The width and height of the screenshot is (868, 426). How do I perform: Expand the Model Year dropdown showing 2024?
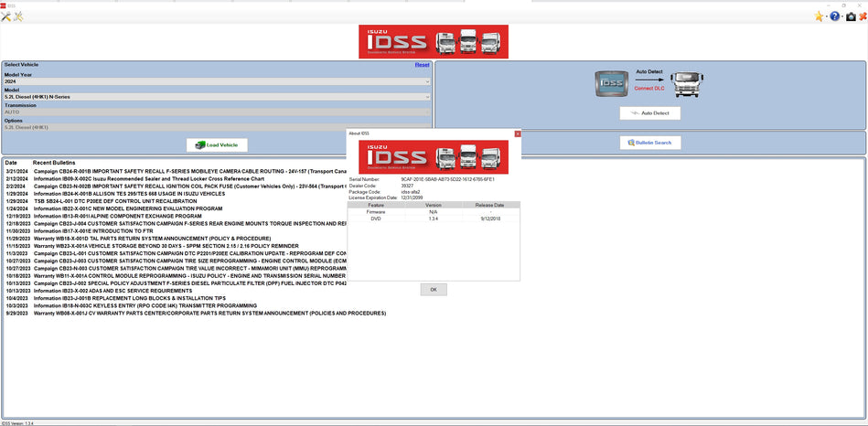pos(216,81)
